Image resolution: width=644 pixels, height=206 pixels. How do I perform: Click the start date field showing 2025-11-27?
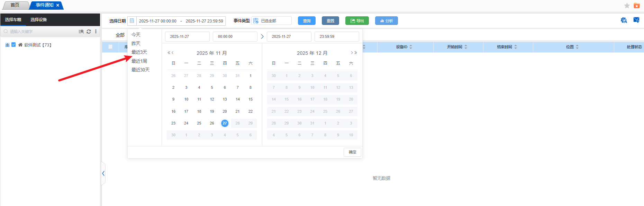point(187,36)
